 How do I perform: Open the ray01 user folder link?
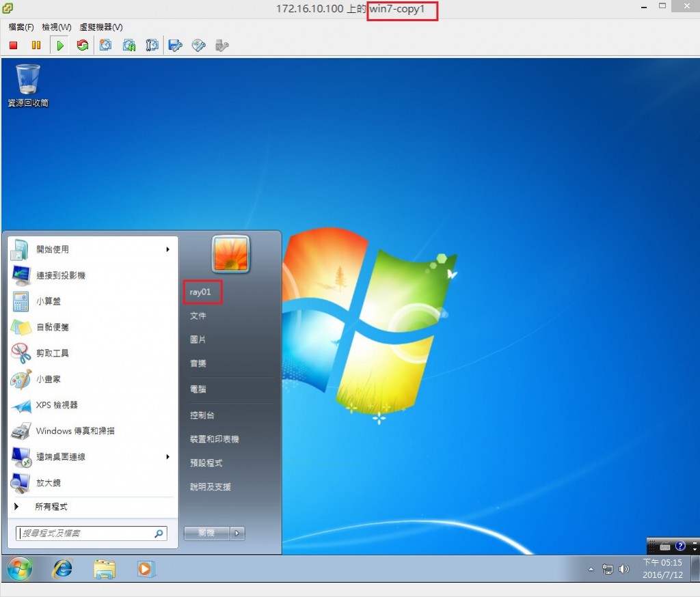coord(200,292)
